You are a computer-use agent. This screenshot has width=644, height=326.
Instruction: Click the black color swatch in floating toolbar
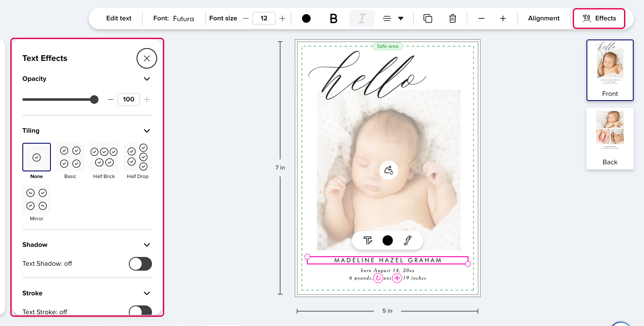tap(387, 240)
